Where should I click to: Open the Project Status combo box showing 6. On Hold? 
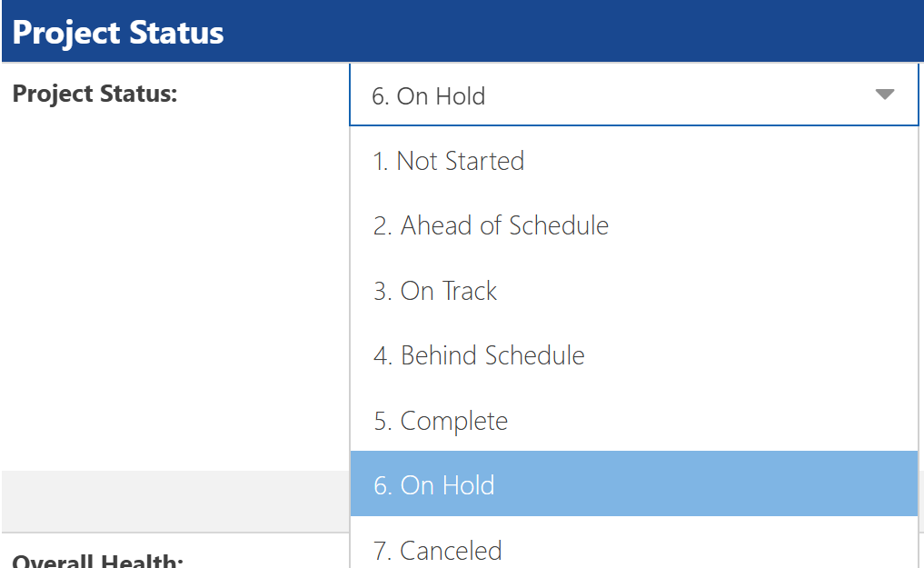pos(634,95)
